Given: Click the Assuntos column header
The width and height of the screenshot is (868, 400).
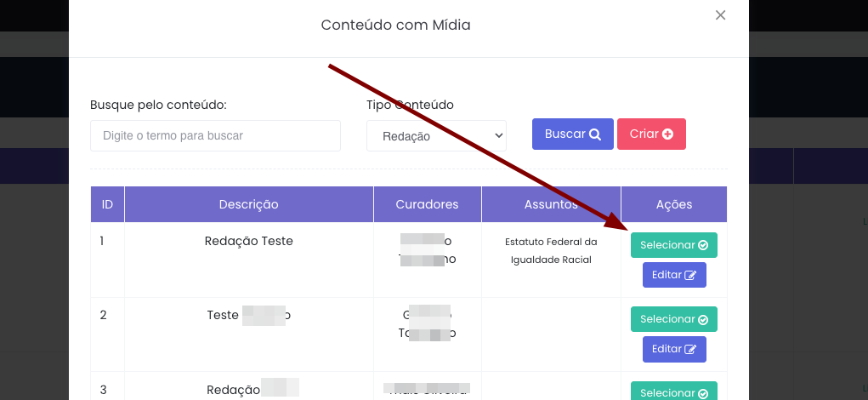Looking at the screenshot, I should [x=551, y=204].
